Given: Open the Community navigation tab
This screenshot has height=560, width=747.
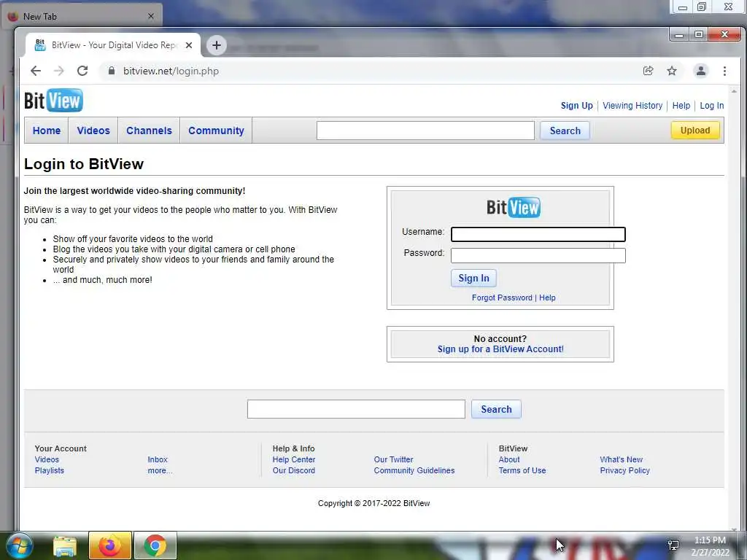Looking at the screenshot, I should (x=216, y=131).
